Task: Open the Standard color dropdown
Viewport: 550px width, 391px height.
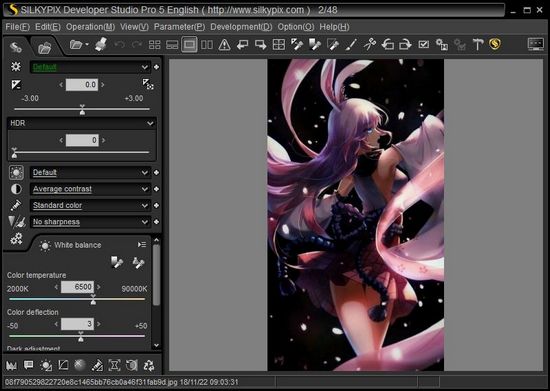Action: point(90,205)
